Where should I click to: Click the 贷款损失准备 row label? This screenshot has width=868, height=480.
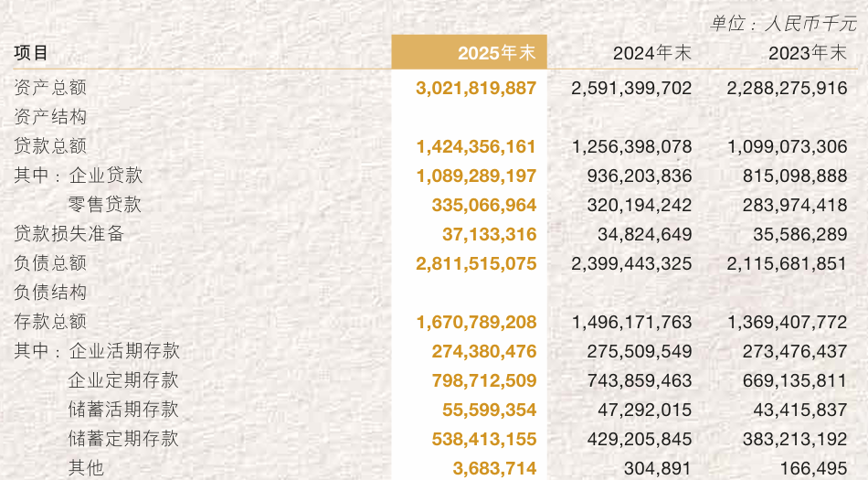click(x=69, y=234)
